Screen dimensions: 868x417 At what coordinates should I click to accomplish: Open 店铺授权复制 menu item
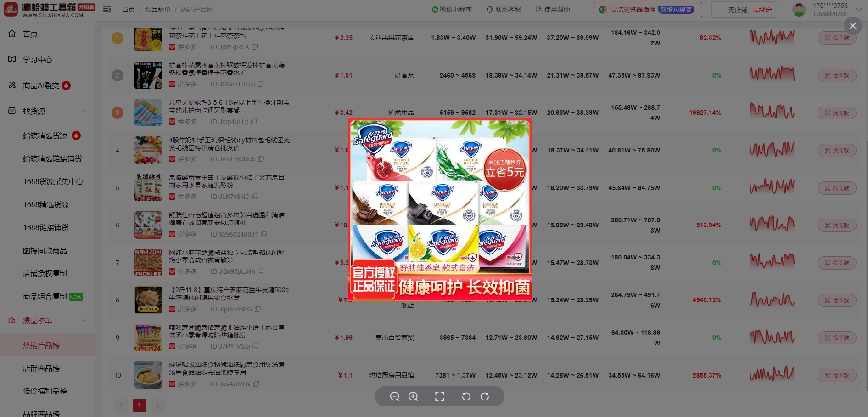tap(45, 274)
